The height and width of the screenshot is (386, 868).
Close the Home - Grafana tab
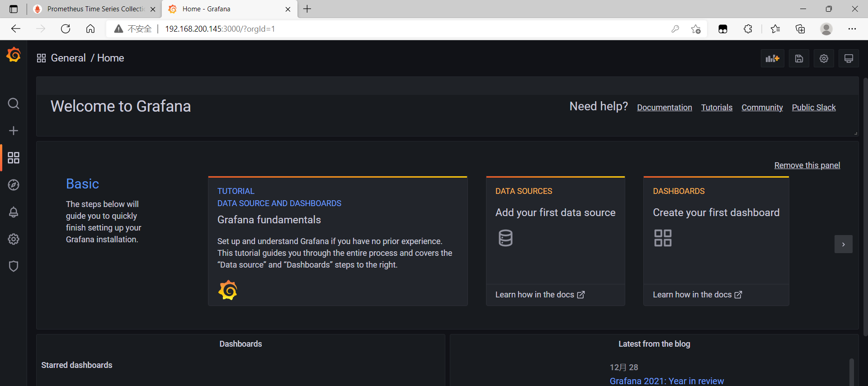pyautogui.click(x=288, y=9)
